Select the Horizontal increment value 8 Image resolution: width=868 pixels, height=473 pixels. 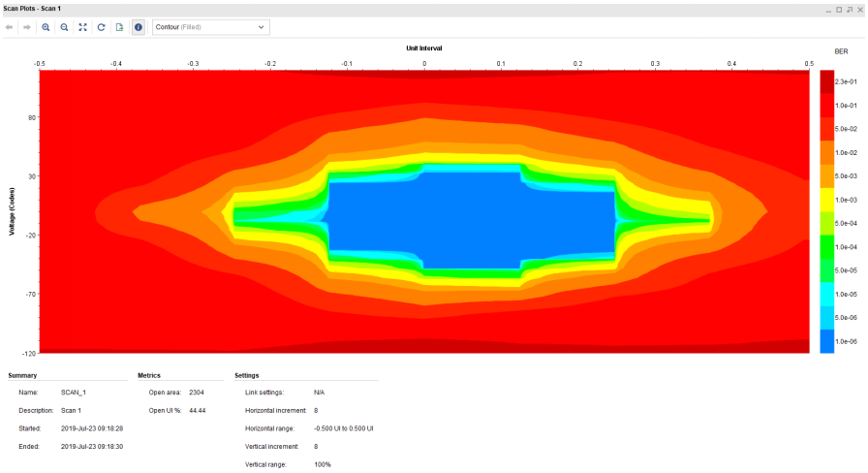point(316,410)
